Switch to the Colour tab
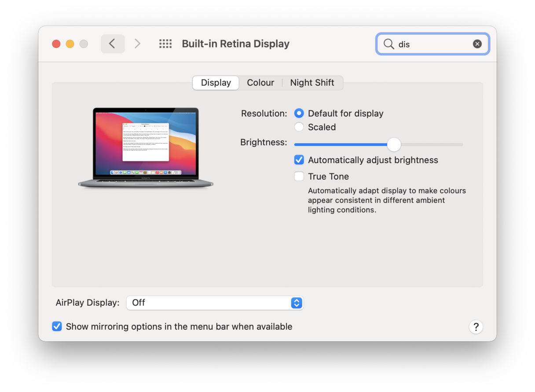This screenshot has height=392, width=535. point(260,83)
